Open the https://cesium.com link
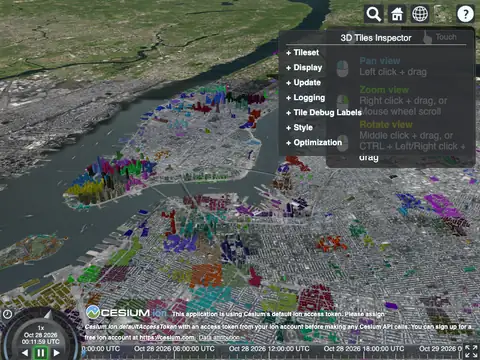This screenshot has height=360, width=480. 167,338
